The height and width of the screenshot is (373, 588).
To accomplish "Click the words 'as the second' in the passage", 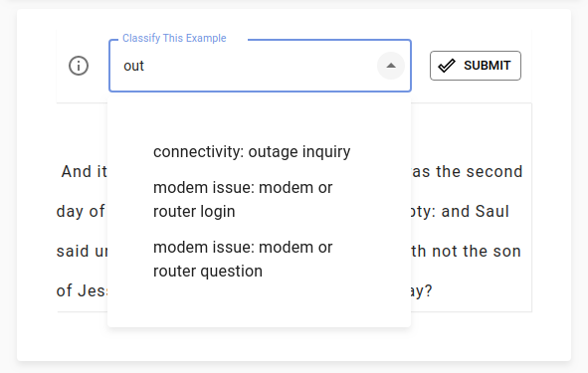I will pos(467,172).
